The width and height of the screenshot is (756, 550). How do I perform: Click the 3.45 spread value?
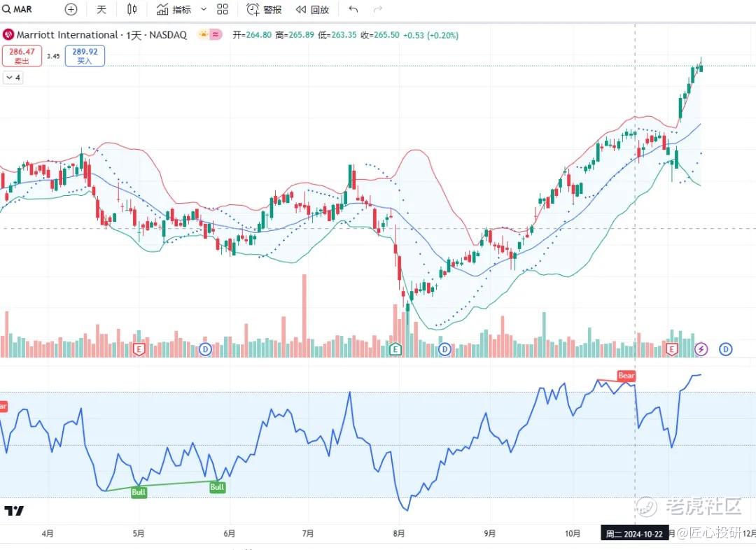[53, 56]
